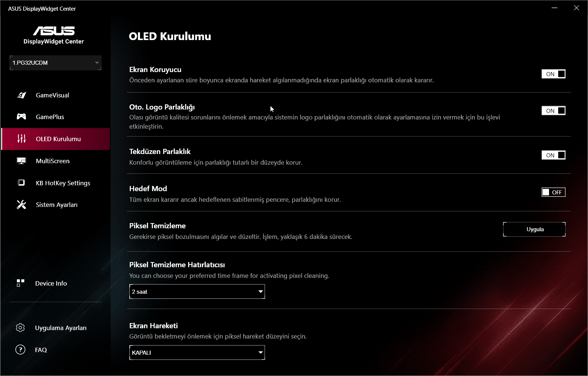Click the FAQ question mark icon

(21, 350)
